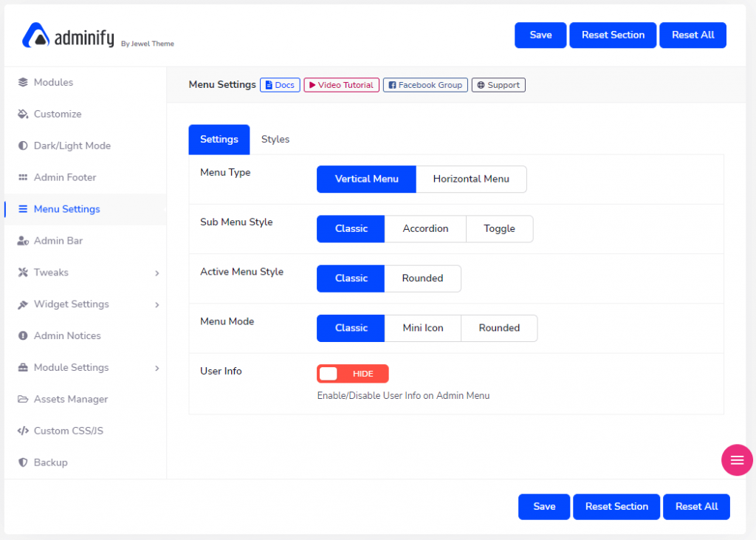Open the Video Tutorial link

(341, 84)
